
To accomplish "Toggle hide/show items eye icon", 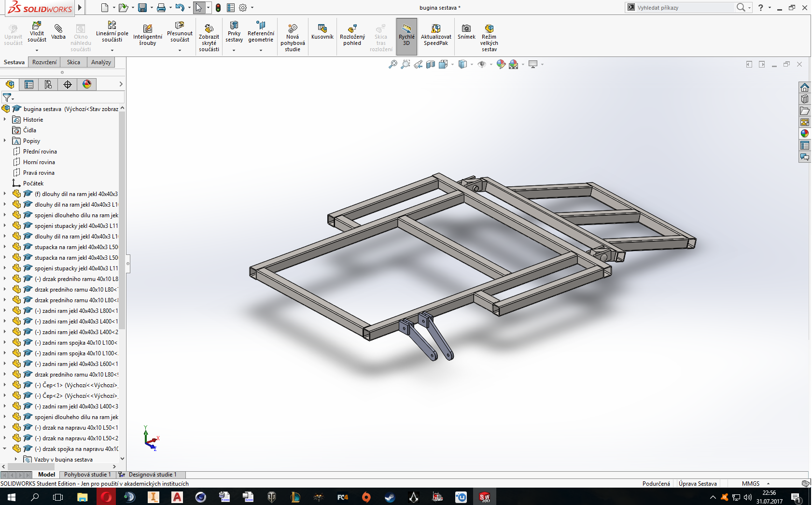I will [481, 64].
